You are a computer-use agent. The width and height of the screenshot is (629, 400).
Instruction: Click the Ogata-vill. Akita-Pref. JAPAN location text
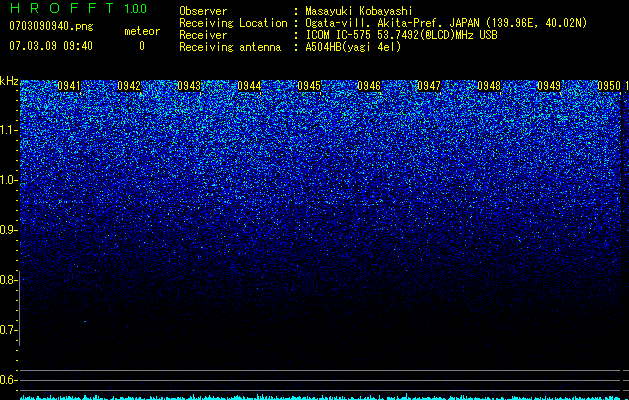coord(392,23)
